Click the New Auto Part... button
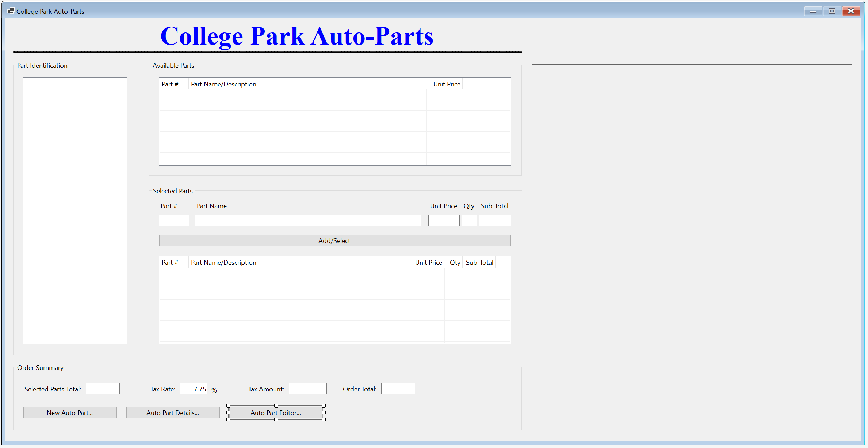 tap(70, 413)
